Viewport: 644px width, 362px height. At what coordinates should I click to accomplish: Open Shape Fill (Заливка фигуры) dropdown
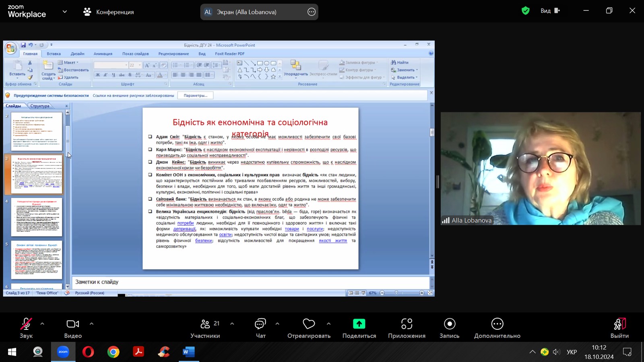pos(359,62)
